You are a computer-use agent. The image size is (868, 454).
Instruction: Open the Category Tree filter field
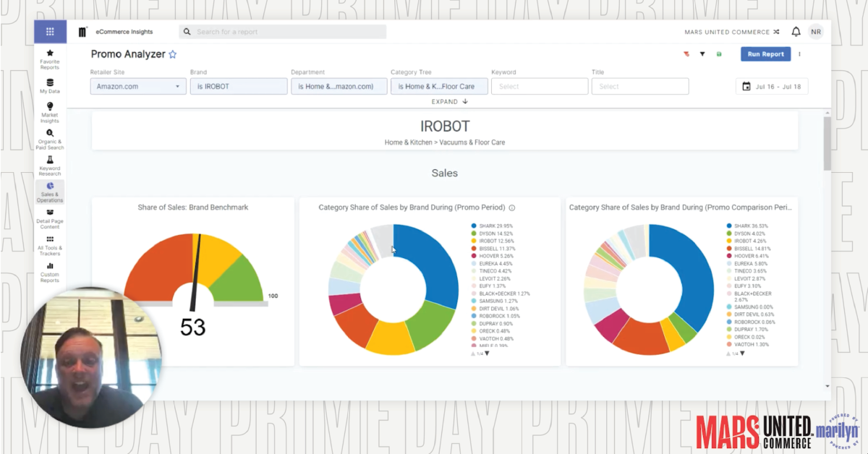[439, 86]
